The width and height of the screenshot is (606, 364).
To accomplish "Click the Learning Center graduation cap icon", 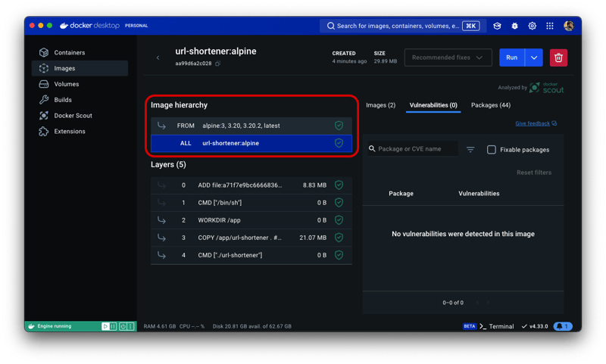I will (497, 26).
